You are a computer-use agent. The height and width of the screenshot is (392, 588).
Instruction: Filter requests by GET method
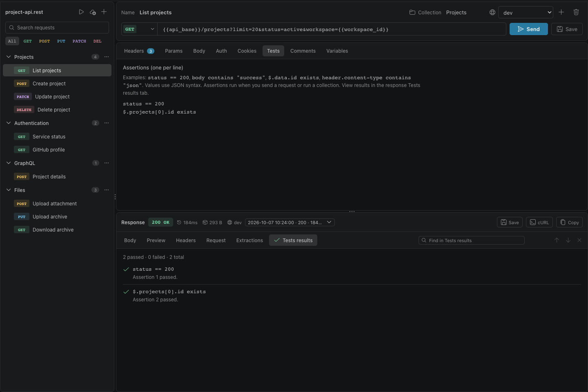tap(27, 41)
